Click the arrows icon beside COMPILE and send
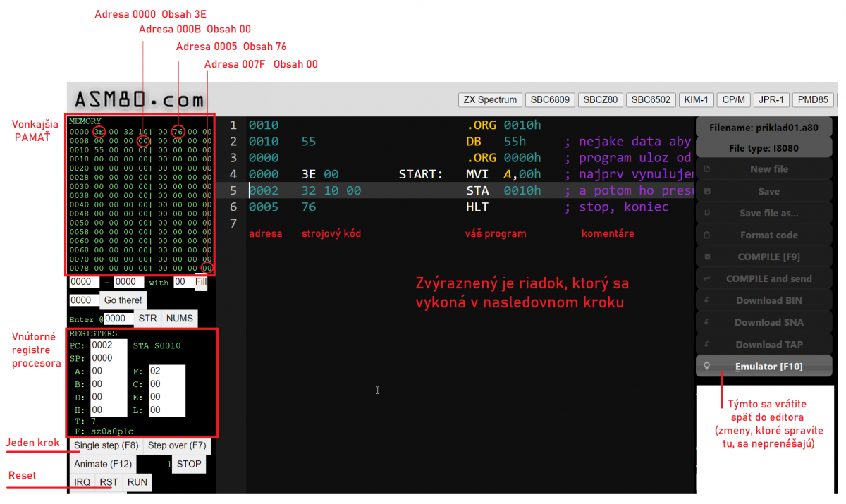This screenshot has width=846, height=504. pyautogui.click(x=706, y=278)
